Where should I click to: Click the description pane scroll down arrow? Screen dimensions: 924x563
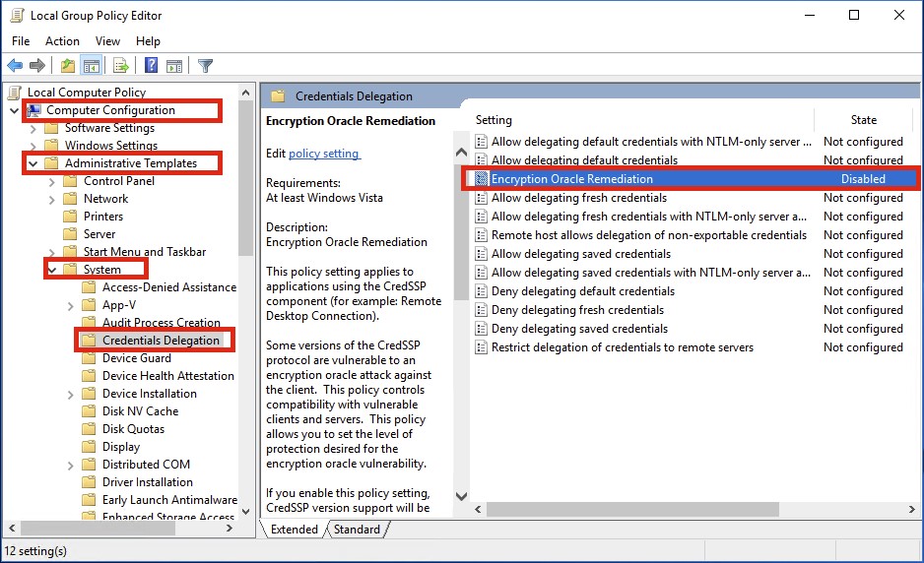[x=461, y=496]
